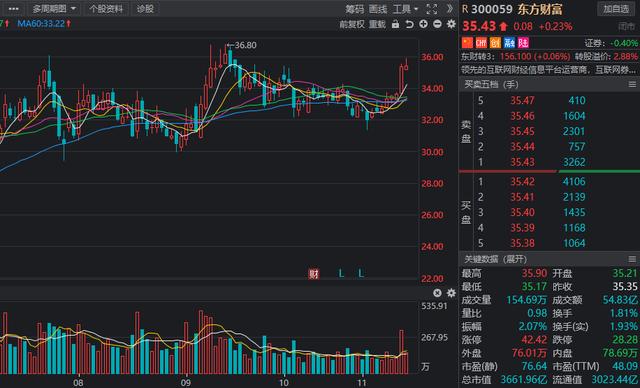Toggle the chart lock icon

point(395,24)
